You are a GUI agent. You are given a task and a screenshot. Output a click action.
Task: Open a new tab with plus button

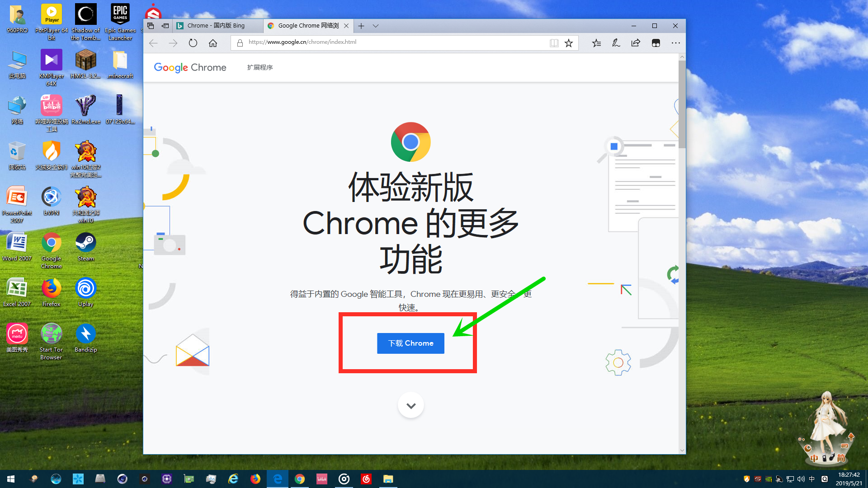[361, 26]
